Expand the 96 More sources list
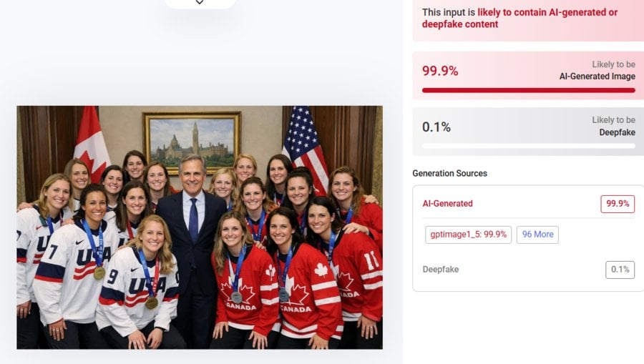Image resolution: width=644 pixels, height=364 pixels. [537, 235]
